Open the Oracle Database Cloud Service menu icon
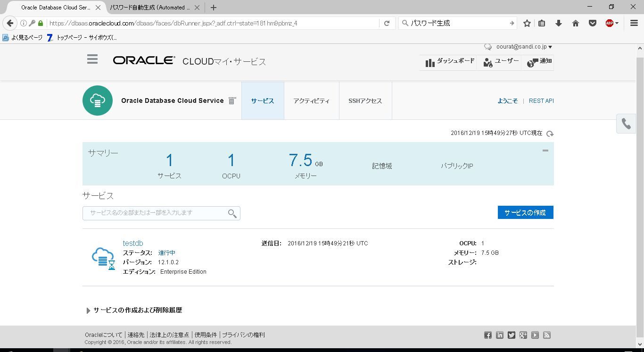The width and height of the screenshot is (644, 352). [x=232, y=101]
